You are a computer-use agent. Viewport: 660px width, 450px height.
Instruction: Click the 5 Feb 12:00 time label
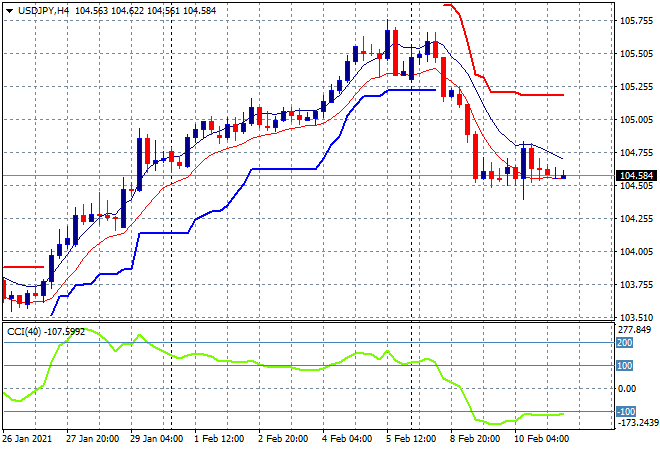coord(411,439)
